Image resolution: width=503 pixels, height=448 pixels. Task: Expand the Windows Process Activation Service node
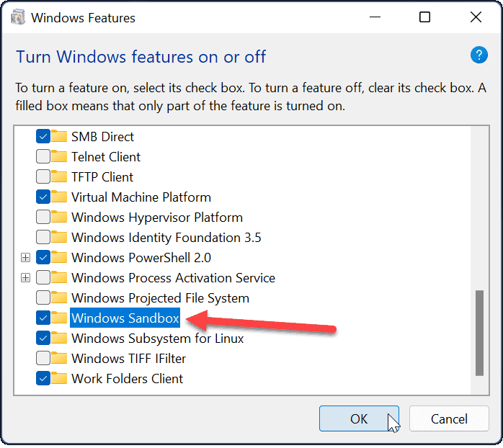26,277
